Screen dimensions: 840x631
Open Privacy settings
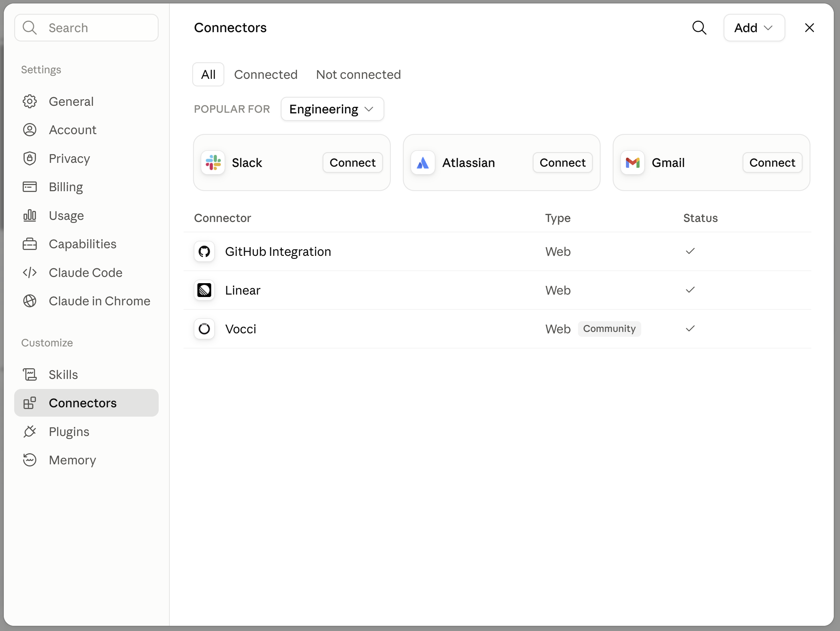point(86,158)
